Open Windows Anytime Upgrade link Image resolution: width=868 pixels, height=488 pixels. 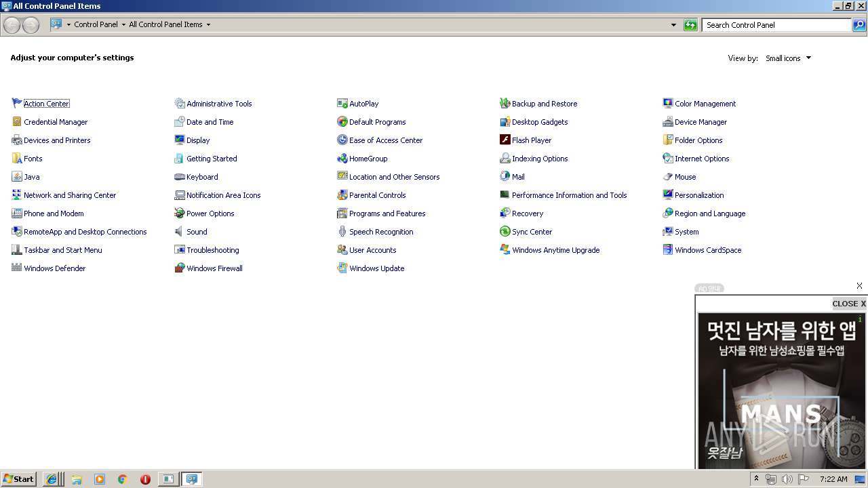tap(555, 250)
